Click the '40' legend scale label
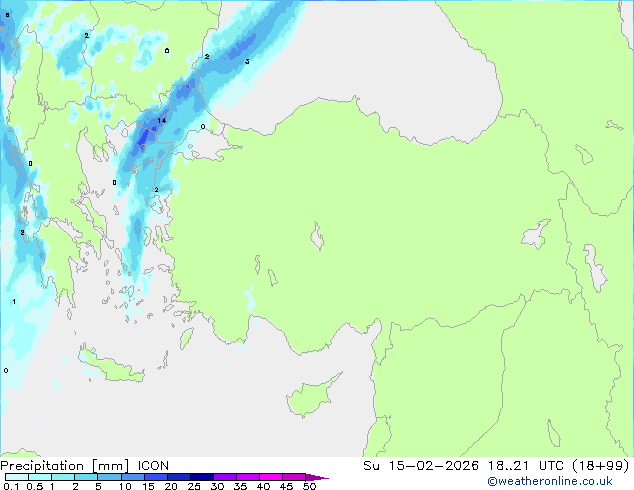The width and height of the screenshot is (634, 490). pyautogui.click(x=263, y=486)
